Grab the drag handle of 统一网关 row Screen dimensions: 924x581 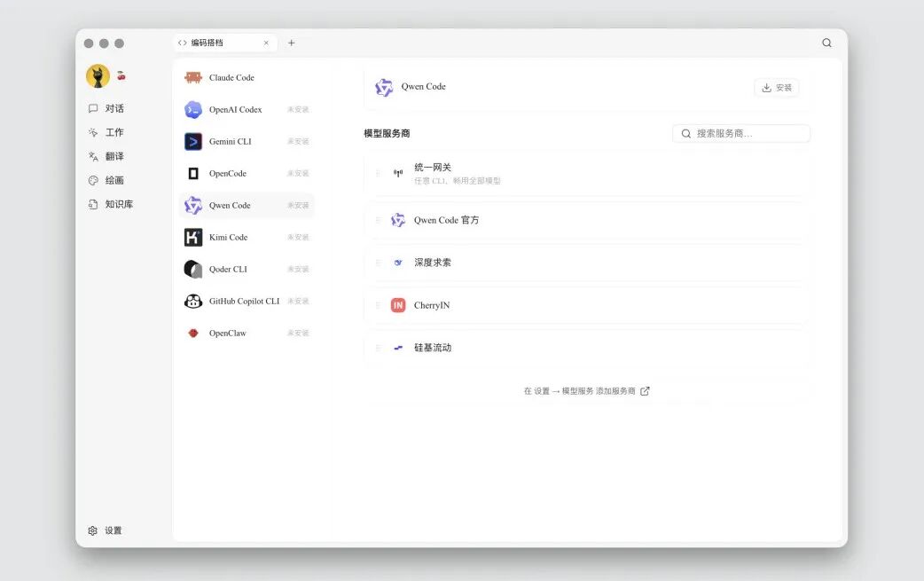tap(379, 173)
